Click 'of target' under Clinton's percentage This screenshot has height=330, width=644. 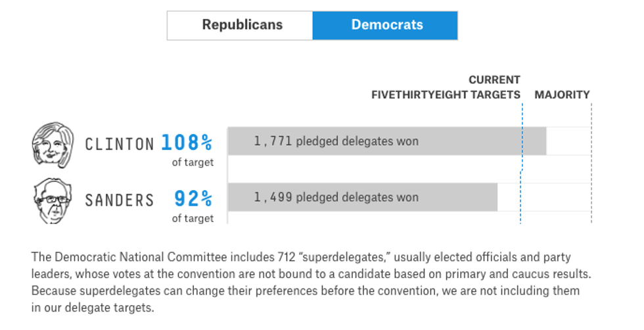click(193, 162)
